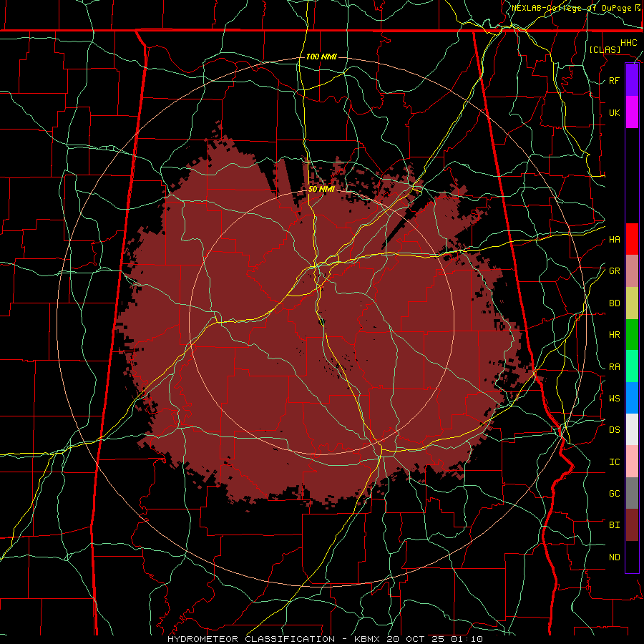This screenshot has width=644, height=644.
Task: Click the RF purple legend swatch
Action: click(632, 80)
